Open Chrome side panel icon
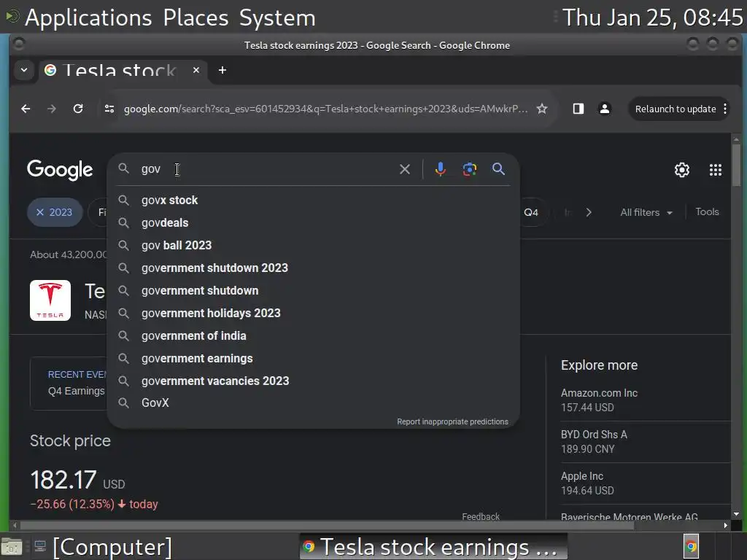Viewport: 747px width, 560px height. tap(578, 109)
